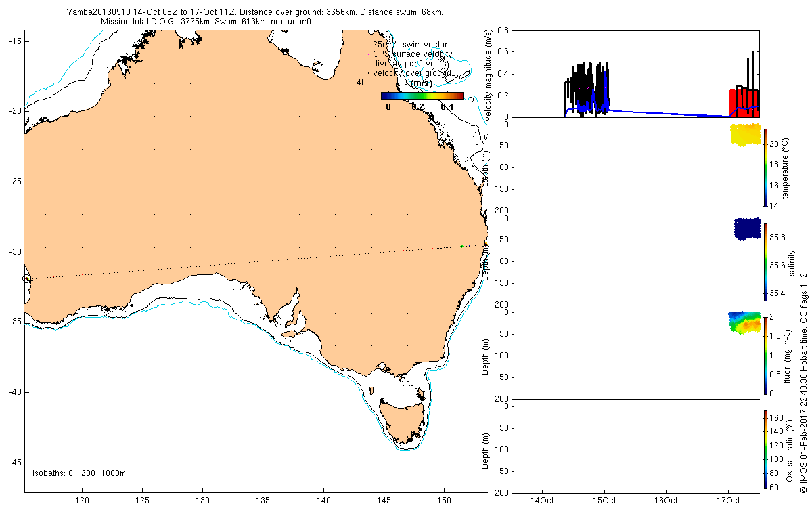Click the velocity (m/s) horizontal colorbar
Viewport: 812px width, 508px height.
coord(422,96)
